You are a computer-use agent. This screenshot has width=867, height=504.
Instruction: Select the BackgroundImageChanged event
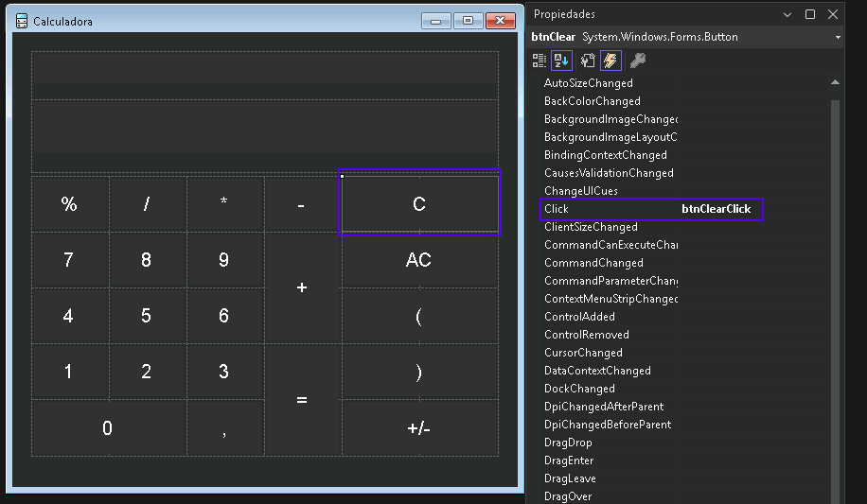(611, 119)
